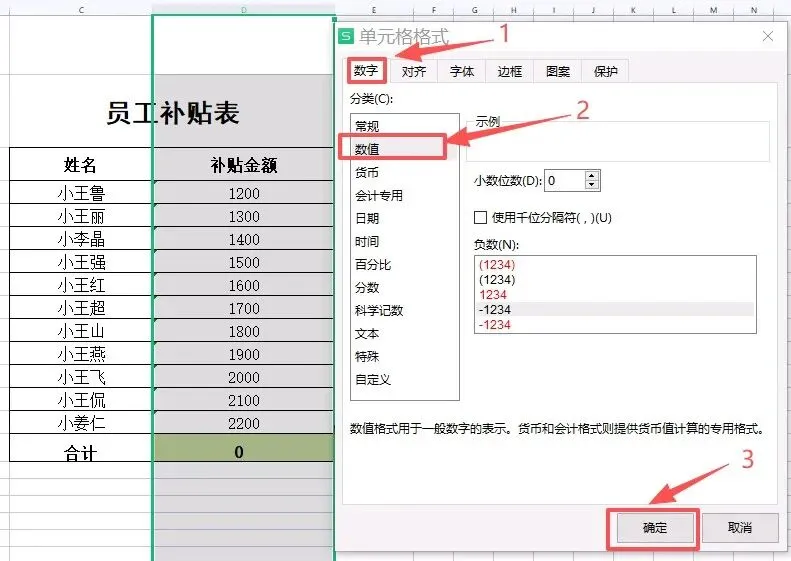Select the 小王侃 name cell
The width and height of the screenshot is (791, 561).
pos(81,400)
